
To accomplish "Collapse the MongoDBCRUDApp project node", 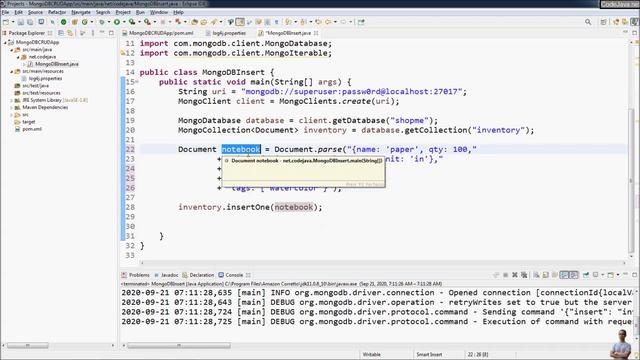I will pos(5,42).
